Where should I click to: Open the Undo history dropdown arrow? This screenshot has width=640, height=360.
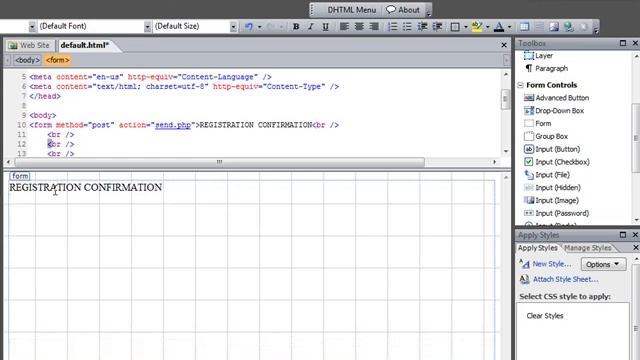[259, 27]
